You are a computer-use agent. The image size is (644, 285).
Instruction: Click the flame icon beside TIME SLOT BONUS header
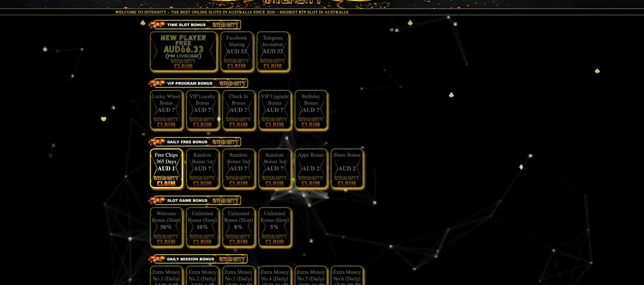(x=157, y=24)
